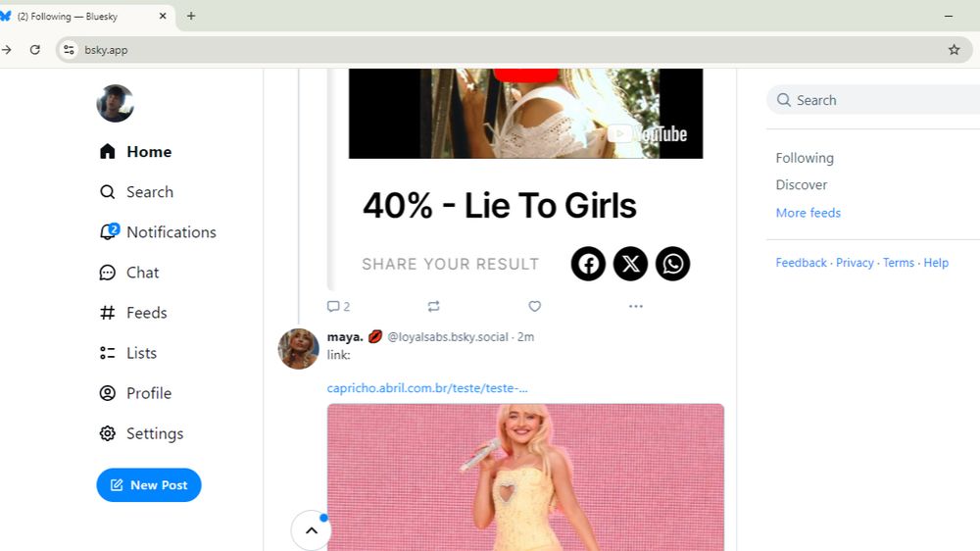Go to Chat in the sidebar
980x551 pixels.
tap(129, 273)
